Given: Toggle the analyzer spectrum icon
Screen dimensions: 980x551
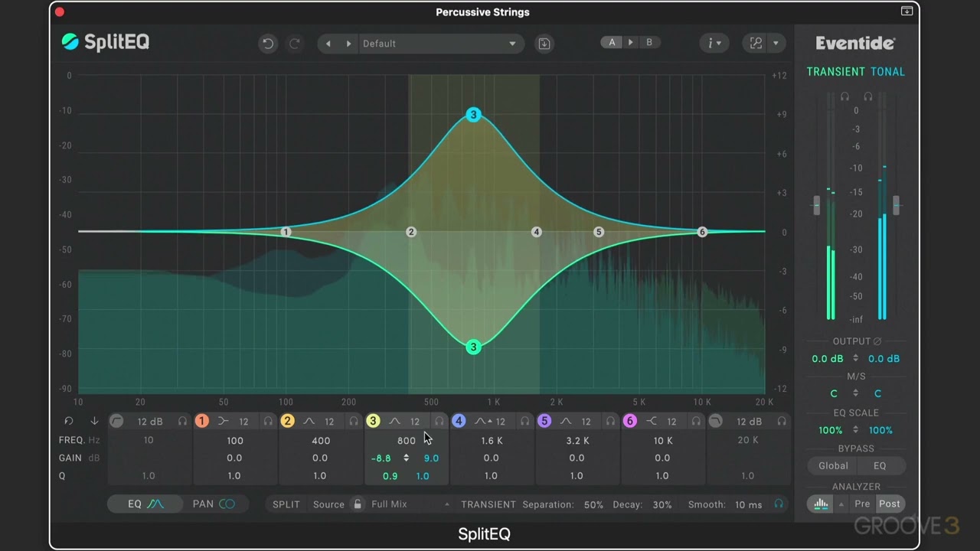Looking at the screenshot, I should click(x=821, y=504).
